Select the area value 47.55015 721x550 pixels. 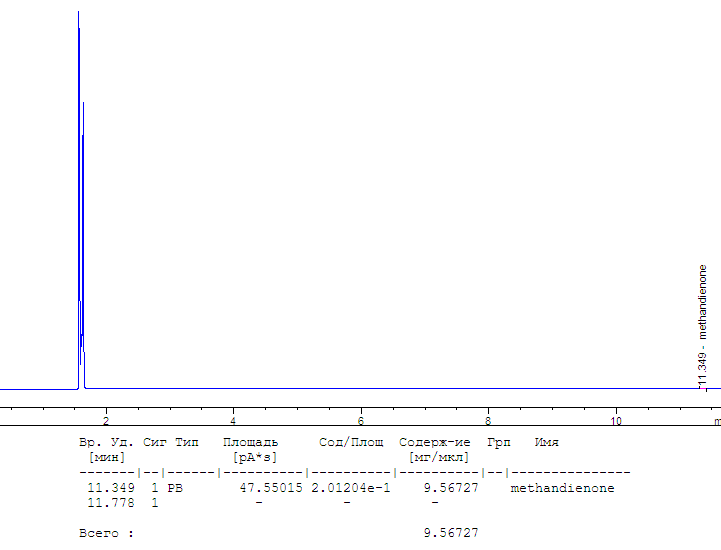point(270,489)
